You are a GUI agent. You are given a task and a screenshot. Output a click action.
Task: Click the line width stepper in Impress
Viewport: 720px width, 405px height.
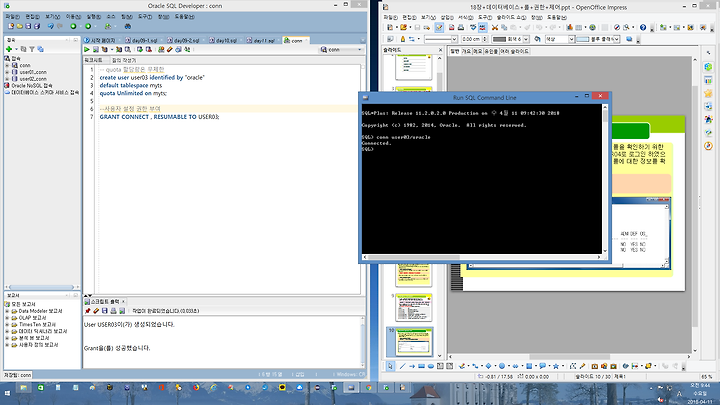click(485, 39)
